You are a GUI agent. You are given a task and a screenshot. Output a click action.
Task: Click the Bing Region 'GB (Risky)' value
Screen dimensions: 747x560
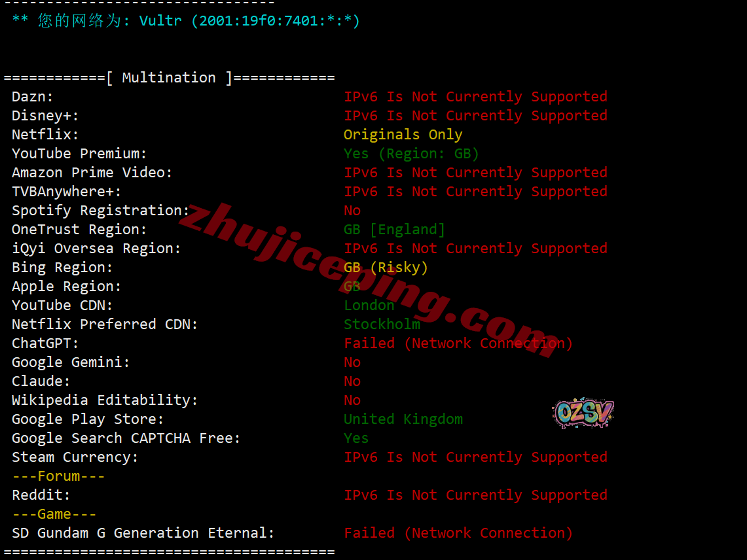tap(386, 268)
